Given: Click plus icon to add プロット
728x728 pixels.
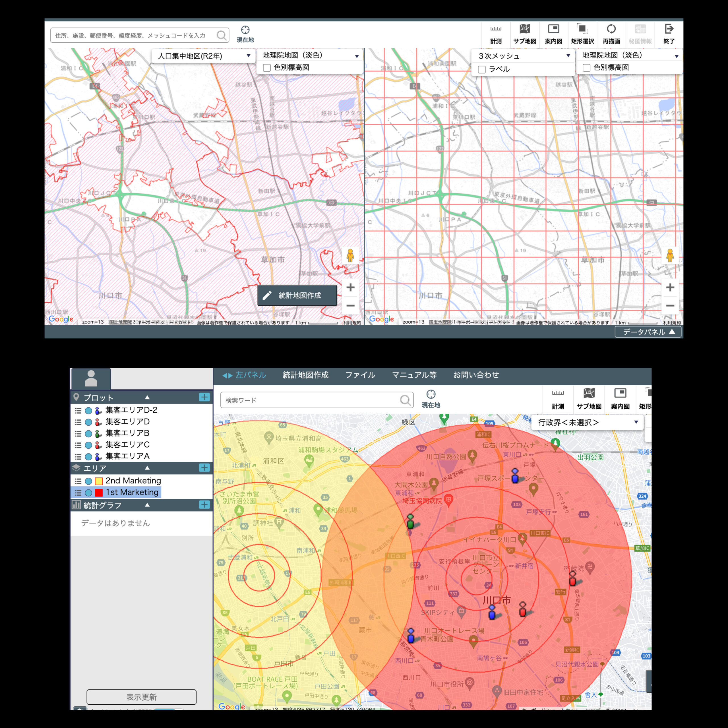Looking at the screenshot, I should (204, 397).
